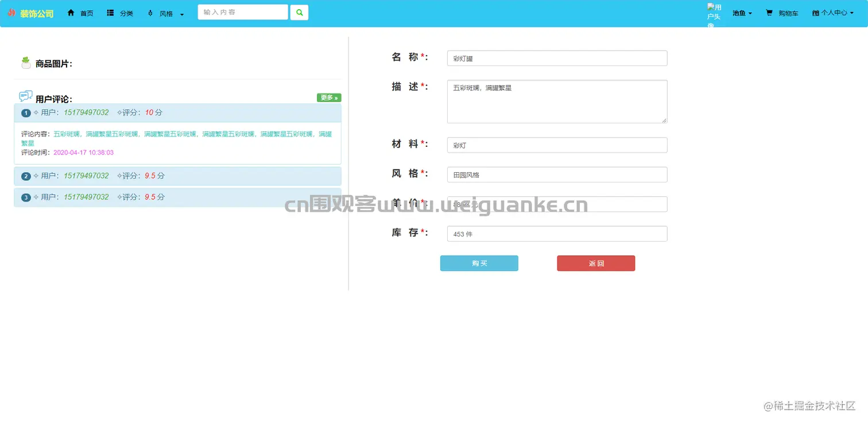
Task: Click the red 返回 back button
Action: 596,263
